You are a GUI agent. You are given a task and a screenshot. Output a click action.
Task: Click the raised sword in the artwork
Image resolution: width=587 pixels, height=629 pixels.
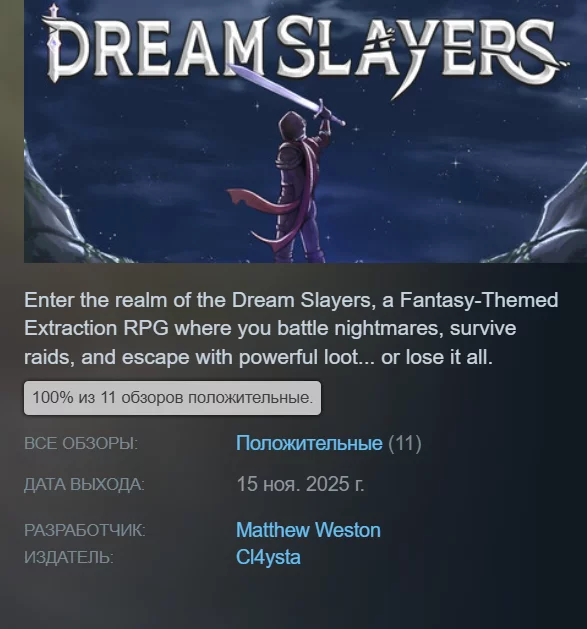288,95
